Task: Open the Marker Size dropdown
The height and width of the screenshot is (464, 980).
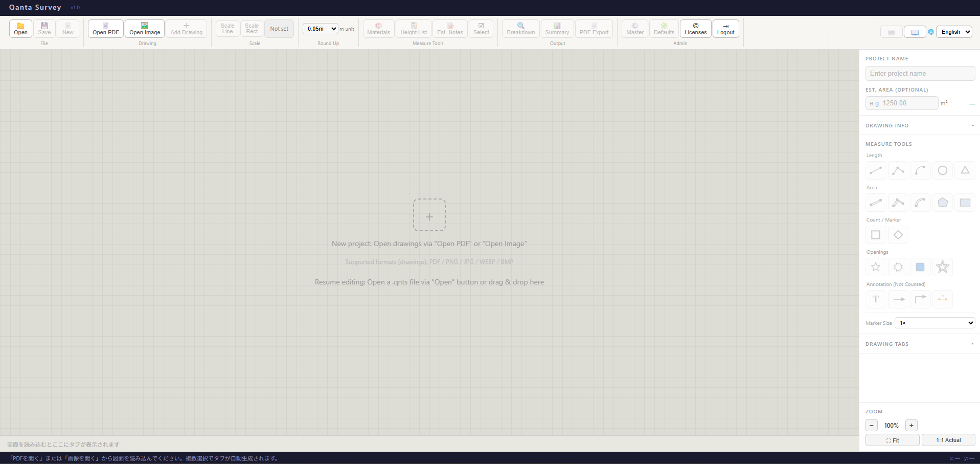Action: [x=935, y=323]
